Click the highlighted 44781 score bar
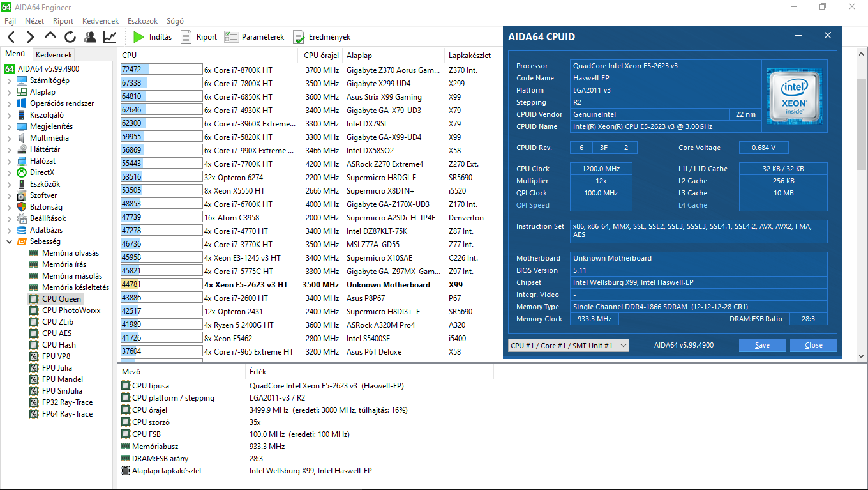This screenshot has width=868, height=490. [x=161, y=284]
